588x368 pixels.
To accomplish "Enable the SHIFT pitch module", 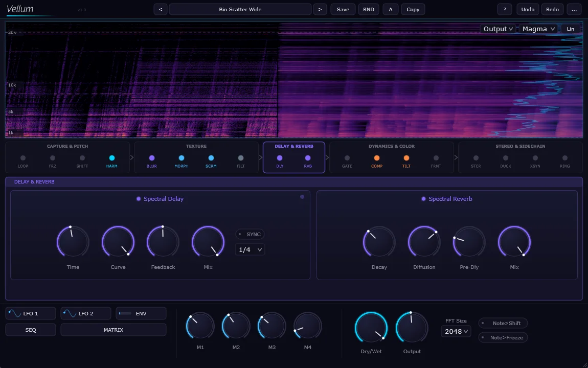I will 82,158.
